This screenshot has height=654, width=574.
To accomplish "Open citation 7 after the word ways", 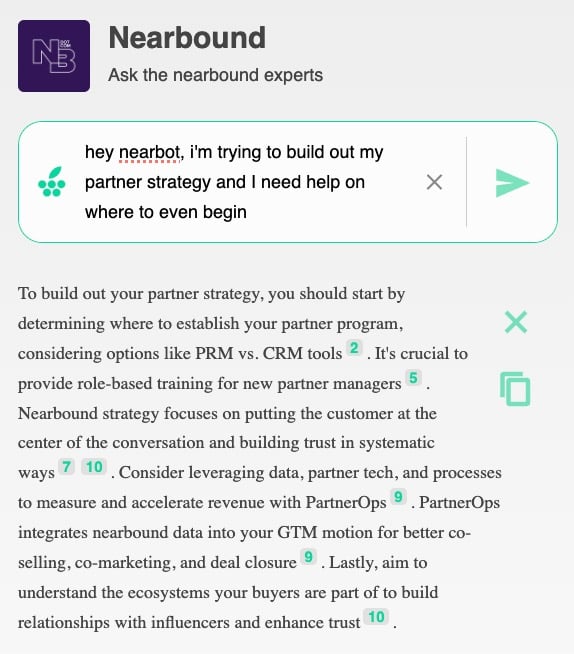I will click(x=67, y=467).
